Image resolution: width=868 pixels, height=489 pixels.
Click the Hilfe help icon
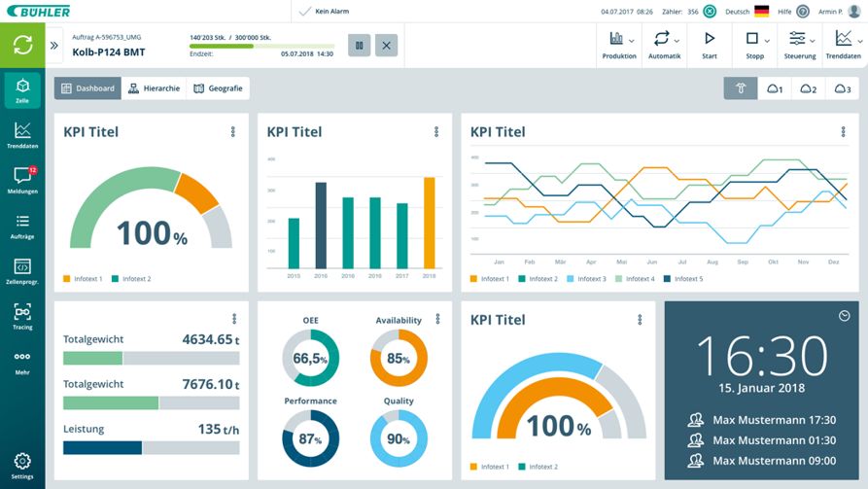(x=803, y=12)
